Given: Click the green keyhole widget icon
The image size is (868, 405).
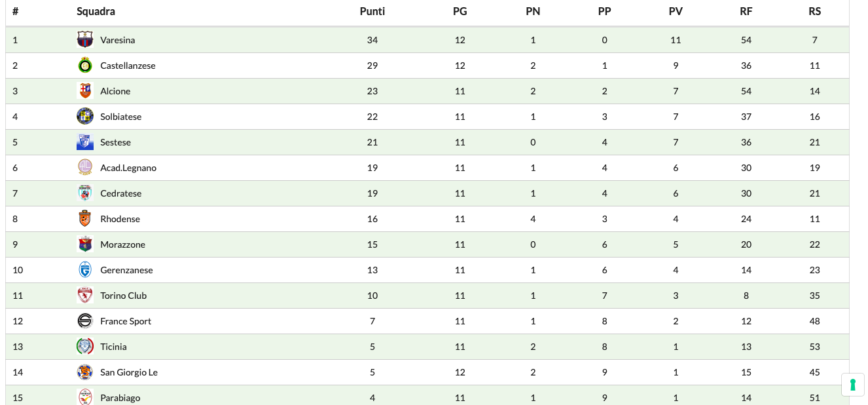Looking at the screenshot, I should (x=853, y=385).
